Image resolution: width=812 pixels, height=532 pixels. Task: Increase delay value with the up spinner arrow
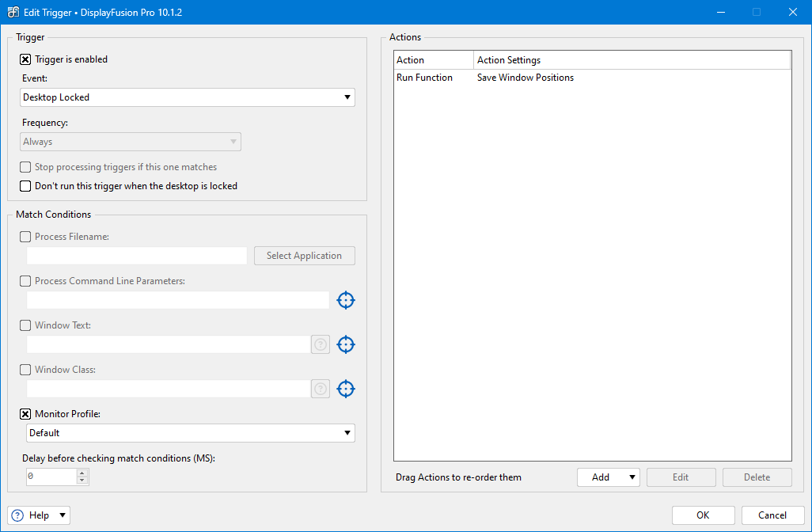(x=82, y=473)
